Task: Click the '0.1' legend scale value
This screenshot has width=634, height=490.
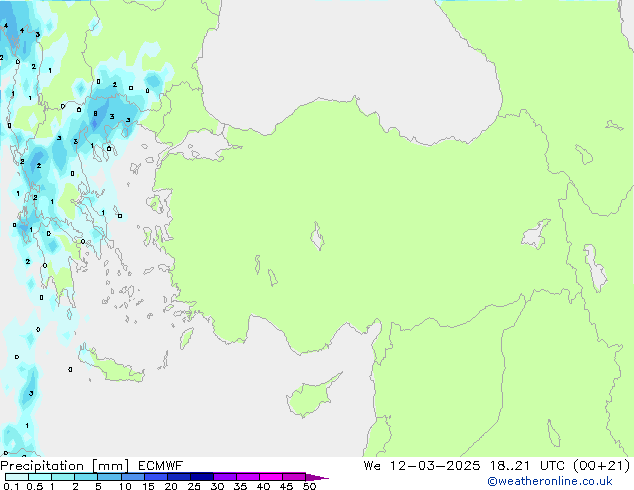Action: click(11, 486)
